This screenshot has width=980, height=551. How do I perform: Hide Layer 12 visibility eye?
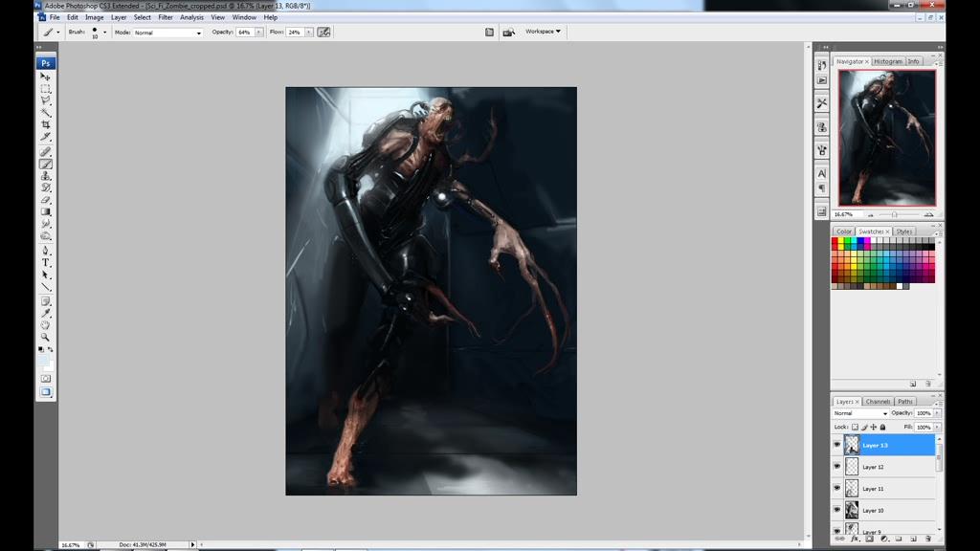[x=836, y=467]
